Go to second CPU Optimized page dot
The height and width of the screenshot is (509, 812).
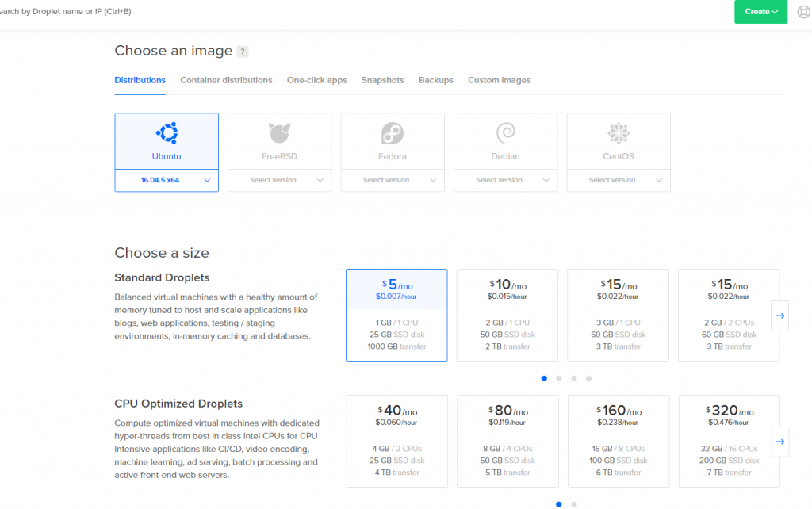(574, 504)
